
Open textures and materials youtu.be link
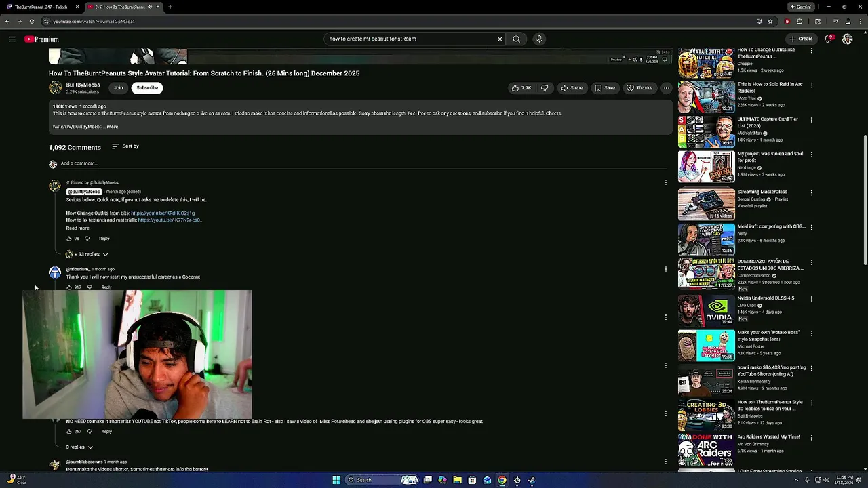click(170, 220)
